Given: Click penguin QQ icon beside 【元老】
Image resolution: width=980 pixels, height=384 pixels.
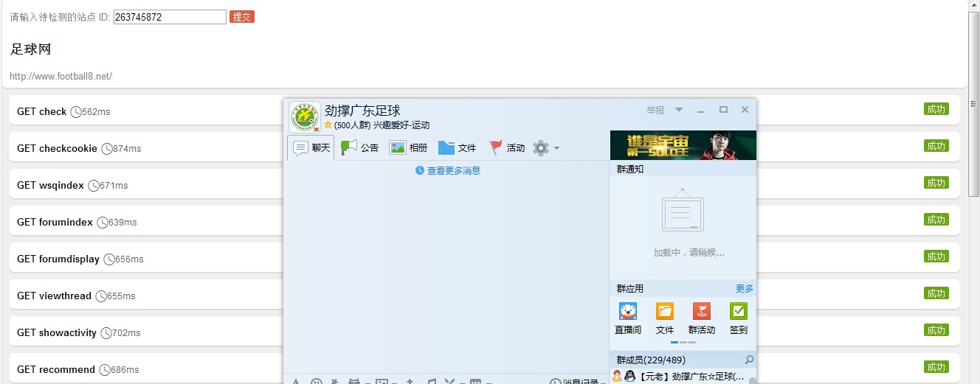Looking at the screenshot, I should click(x=629, y=377).
